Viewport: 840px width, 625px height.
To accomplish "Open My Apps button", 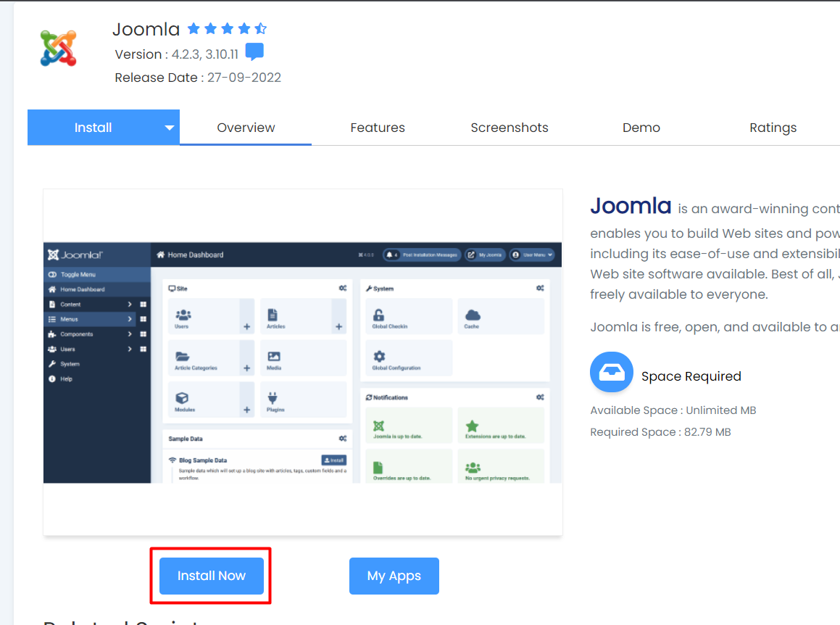I will click(394, 576).
